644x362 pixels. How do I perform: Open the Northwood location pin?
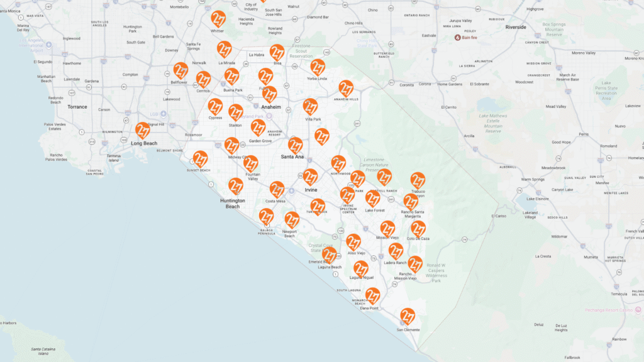click(338, 164)
